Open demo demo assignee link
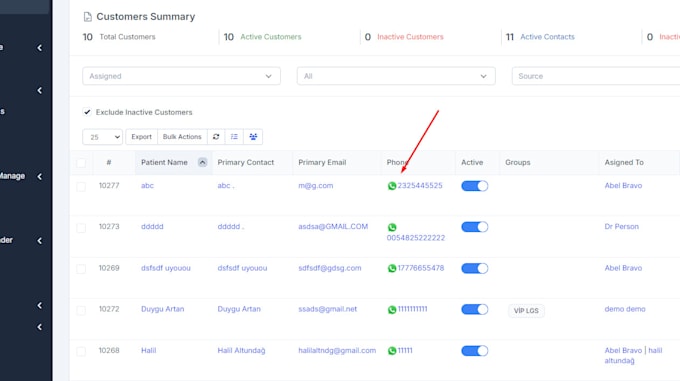This screenshot has width=680, height=381. click(x=624, y=309)
